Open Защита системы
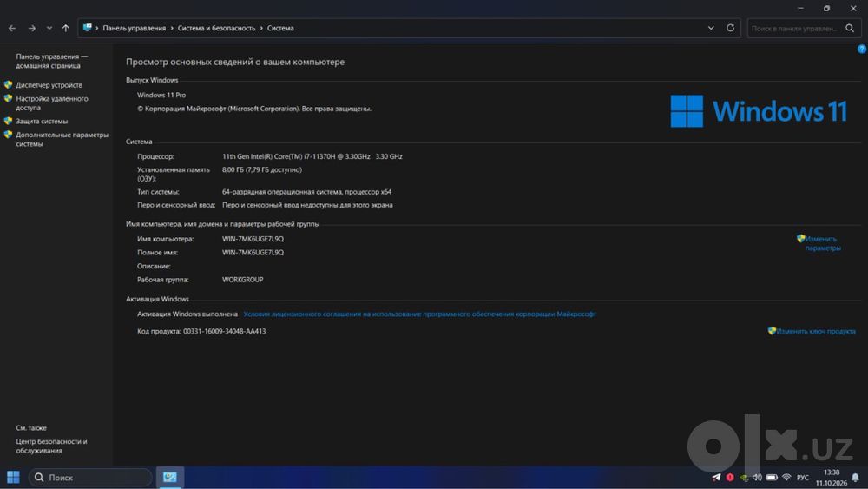The width and height of the screenshot is (868, 489). click(42, 122)
